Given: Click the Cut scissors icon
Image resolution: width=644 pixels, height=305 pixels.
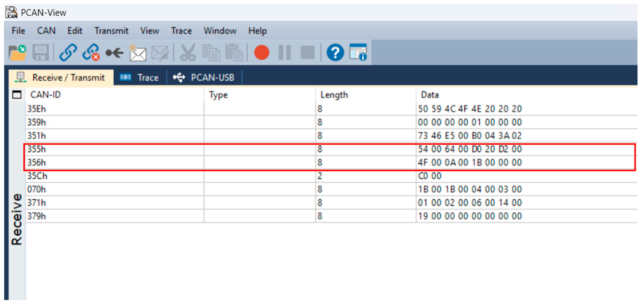Looking at the screenshot, I should point(188,53).
